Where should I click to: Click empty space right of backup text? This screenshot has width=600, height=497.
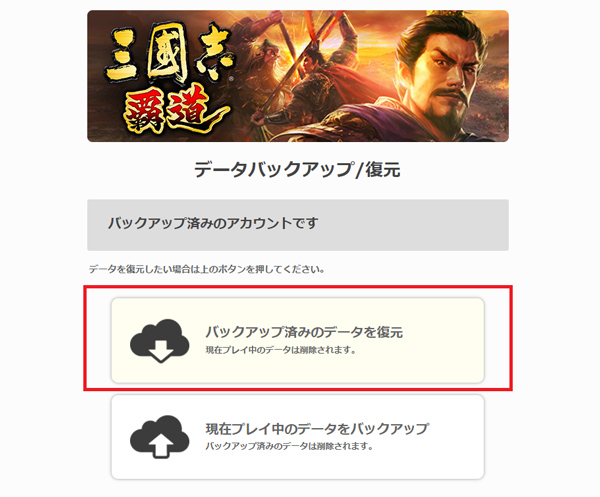(455, 437)
